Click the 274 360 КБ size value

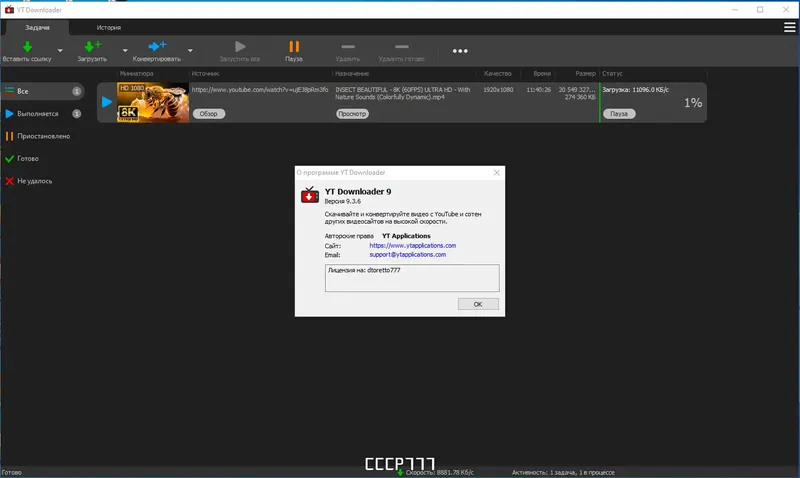[x=580, y=97]
